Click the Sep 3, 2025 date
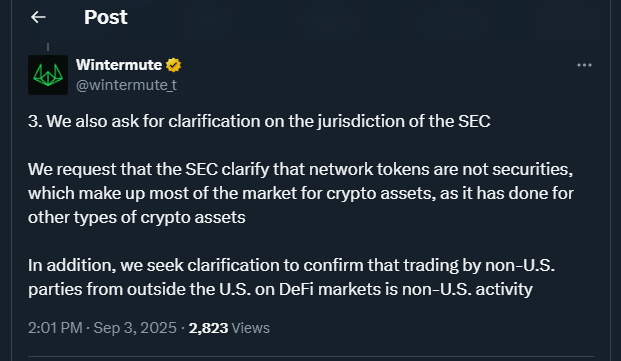The image size is (621, 361). [x=135, y=328]
